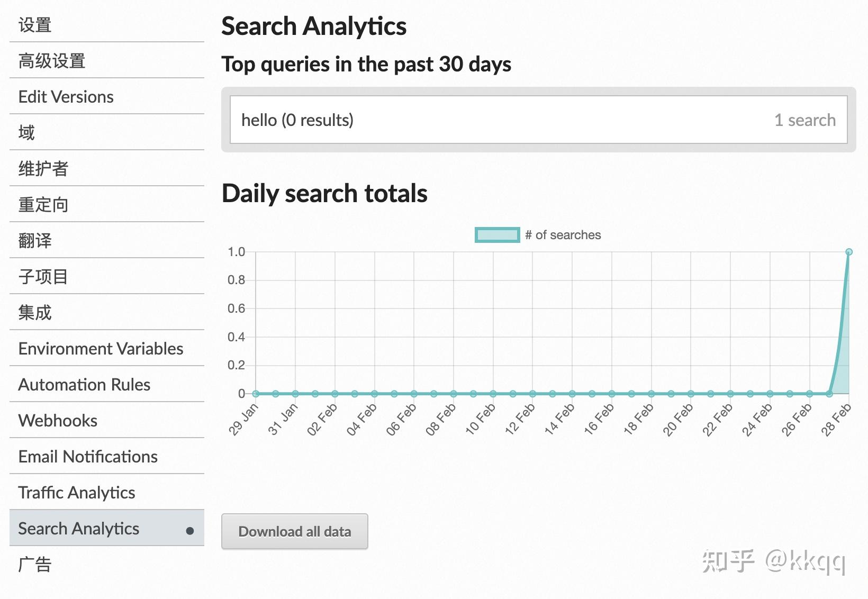Go to Environment Variables
868x599 pixels.
[x=101, y=349]
